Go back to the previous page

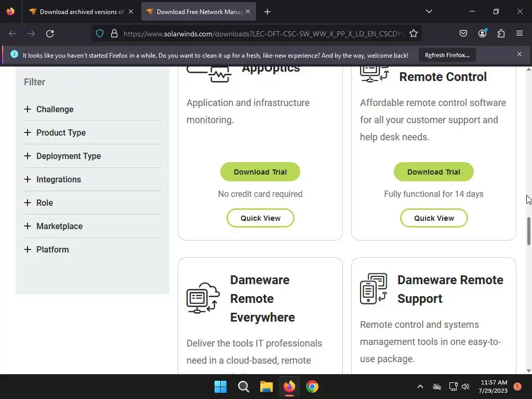point(12,34)
